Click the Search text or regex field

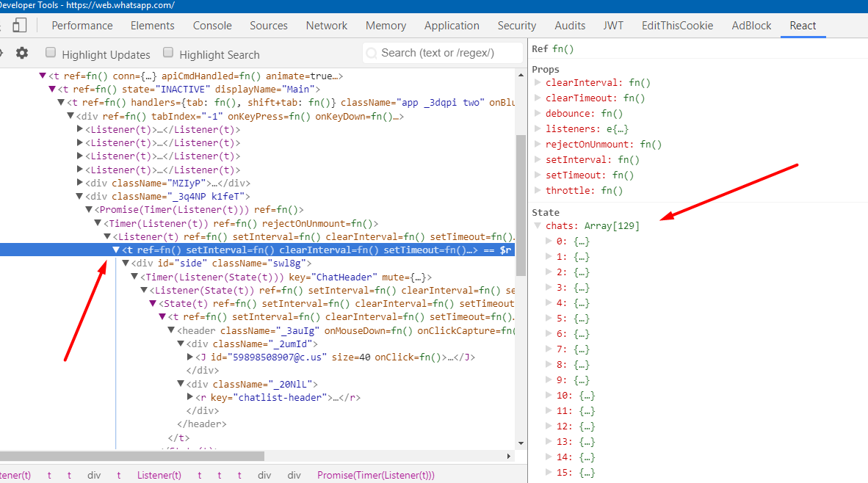tap(443, 53)
